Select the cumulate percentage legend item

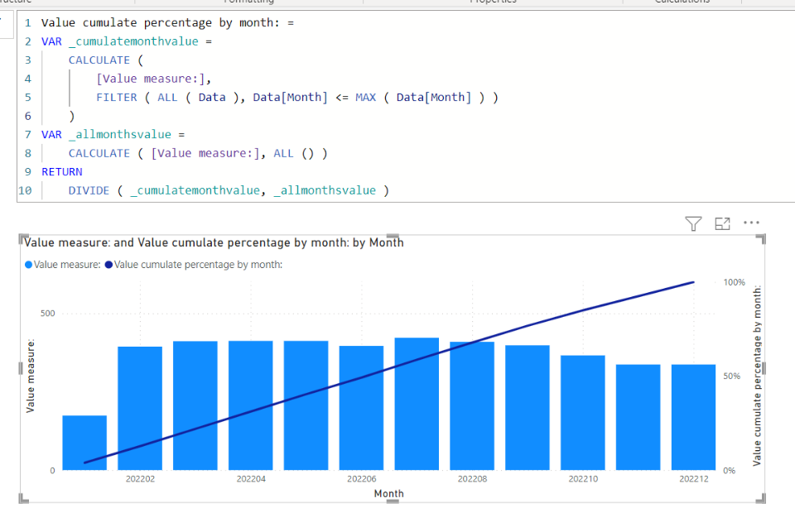[x=194, y=265]
